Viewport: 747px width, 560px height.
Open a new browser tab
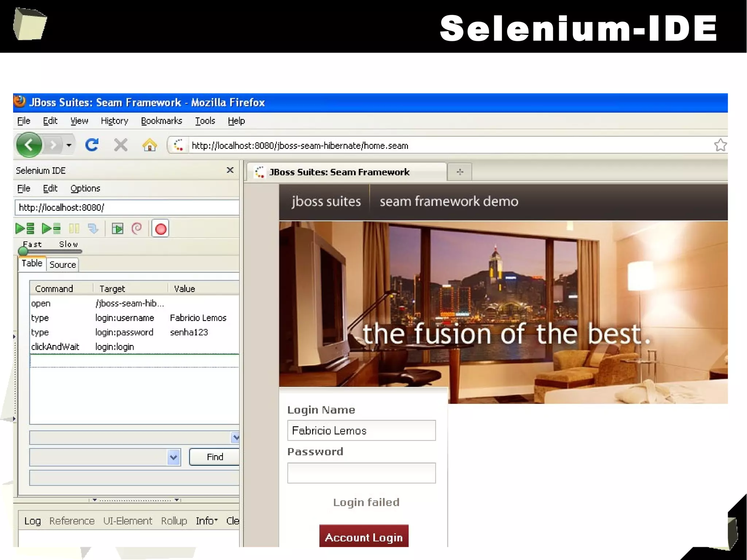click(460, 172)
